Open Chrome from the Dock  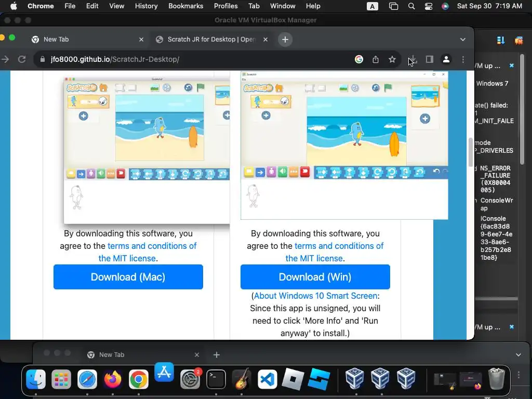pyautogui.click(x=138, y=379)
